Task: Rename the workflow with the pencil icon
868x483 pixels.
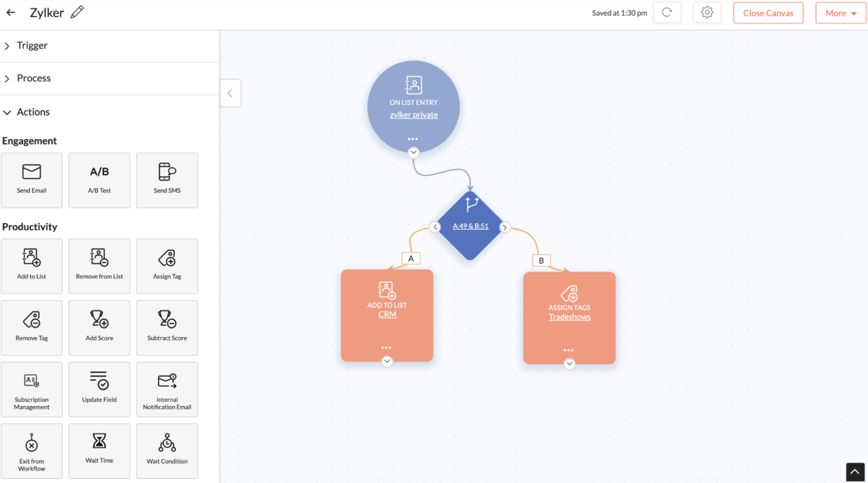Action: [x=78, y=11]
